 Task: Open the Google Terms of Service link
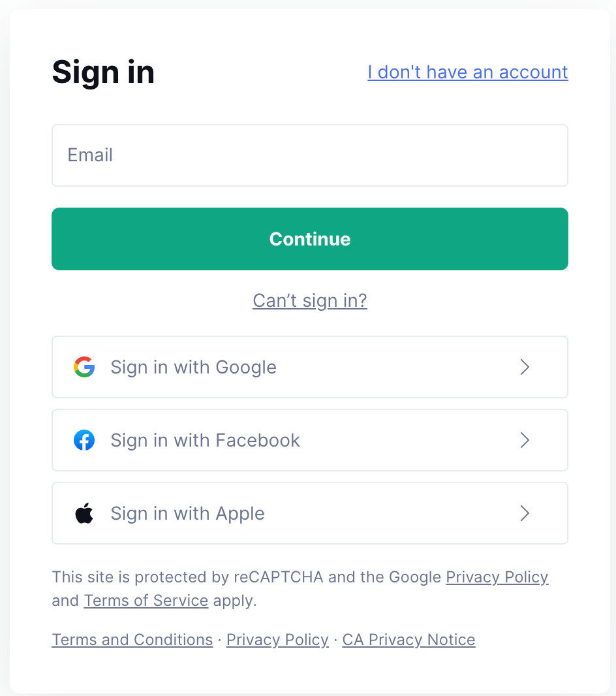point(146,601)
